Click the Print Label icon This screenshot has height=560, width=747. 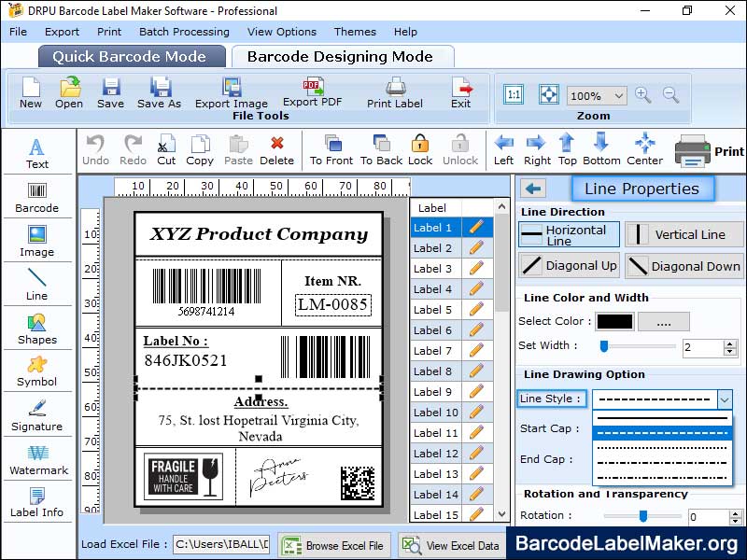394,92
